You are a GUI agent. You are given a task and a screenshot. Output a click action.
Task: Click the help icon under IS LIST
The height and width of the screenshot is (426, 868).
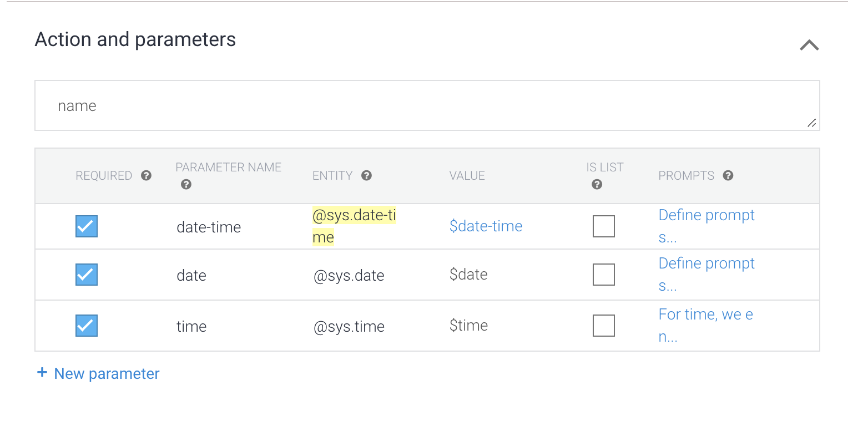tap(596, 184)
